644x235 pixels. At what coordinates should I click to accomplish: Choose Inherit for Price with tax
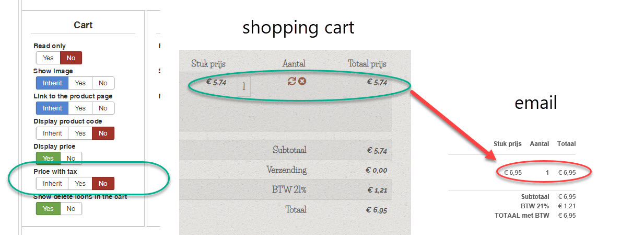coord(52,184)
